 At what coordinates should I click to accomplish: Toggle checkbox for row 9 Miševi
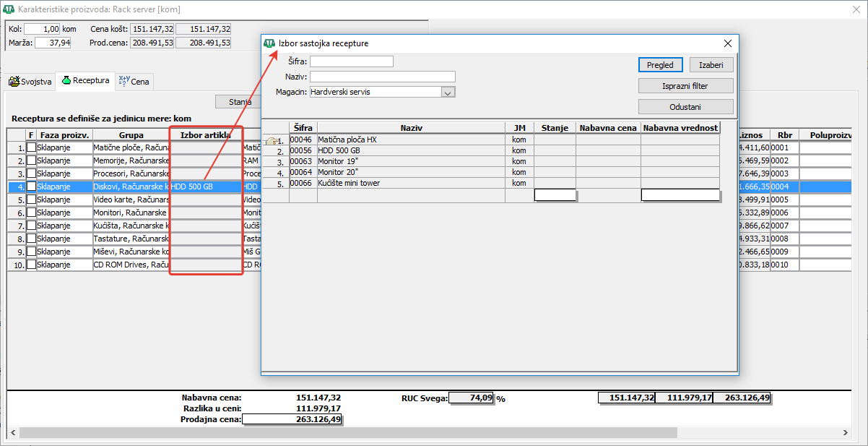click(x=31, y=252)
